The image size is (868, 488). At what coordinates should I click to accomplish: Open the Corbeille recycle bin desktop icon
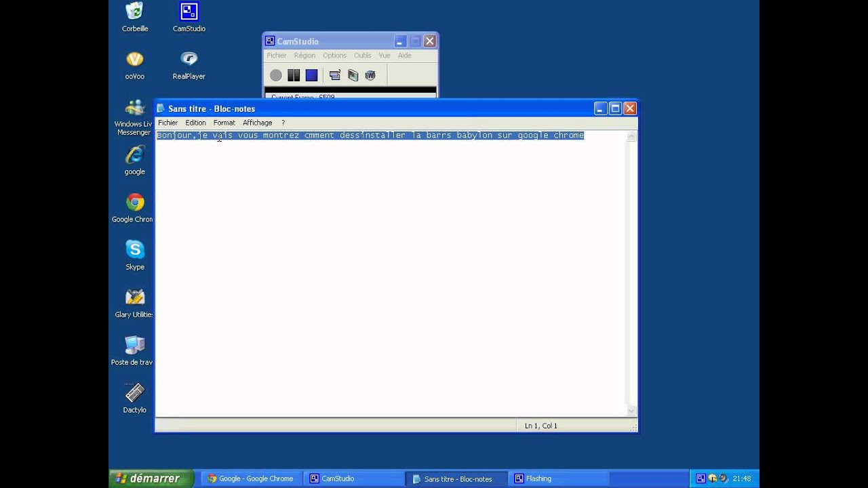pos(135,17)
